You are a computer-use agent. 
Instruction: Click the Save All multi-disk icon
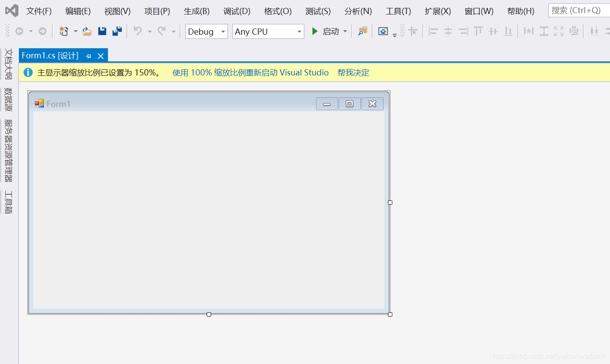pyautogui.click(x=117, y=31)
